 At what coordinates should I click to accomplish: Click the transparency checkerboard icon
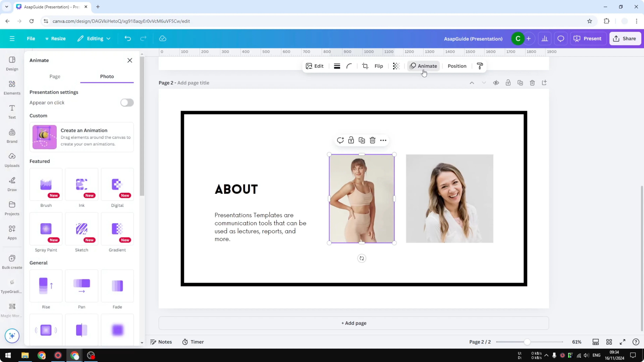point(396,66)
